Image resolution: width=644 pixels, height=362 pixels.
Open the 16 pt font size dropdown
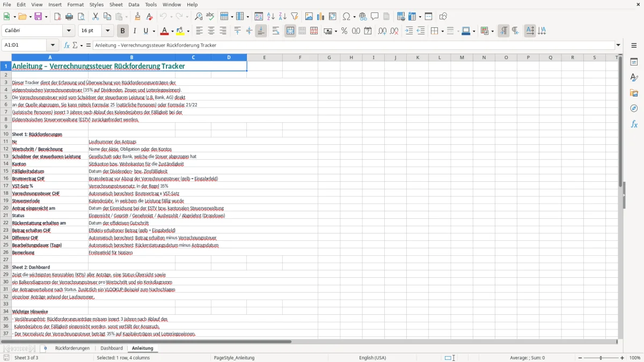tap(107, 31)
